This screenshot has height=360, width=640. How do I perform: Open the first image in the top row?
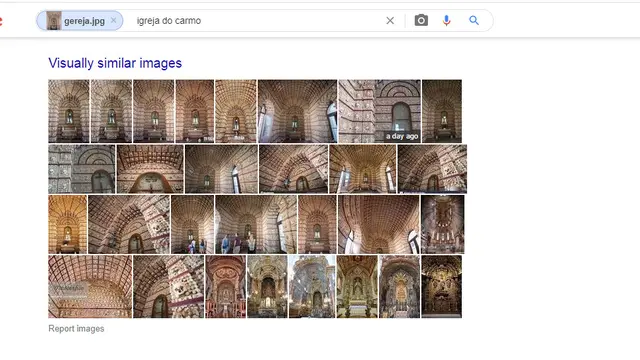pyautogui.click(x=69, y=111)
